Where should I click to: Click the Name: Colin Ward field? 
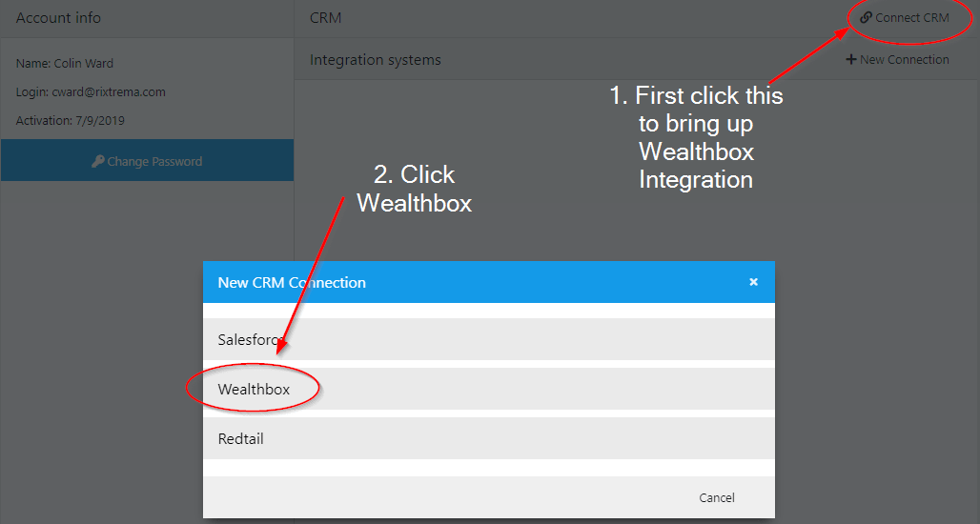65,64
